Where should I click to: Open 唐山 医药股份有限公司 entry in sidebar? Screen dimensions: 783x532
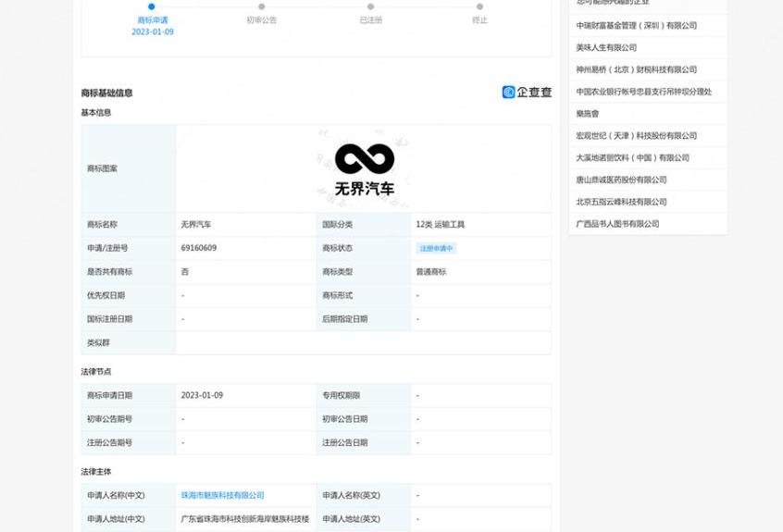pos(621,179)
